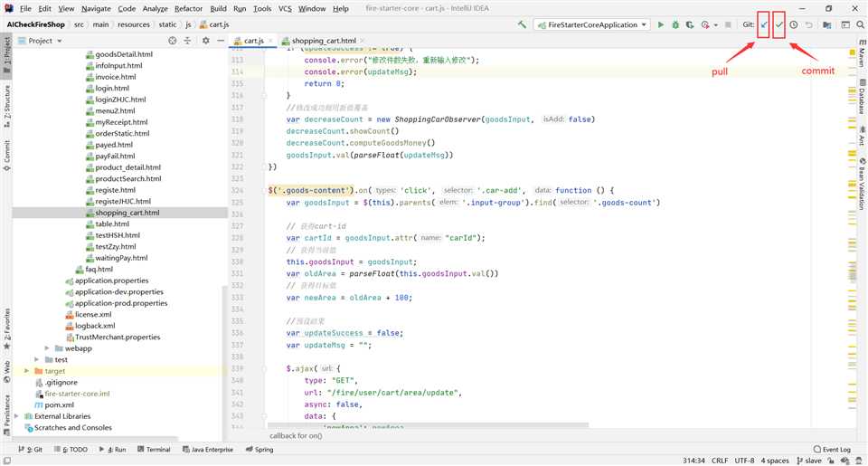Open line separator CRLF selector

[x=720, y=461]
